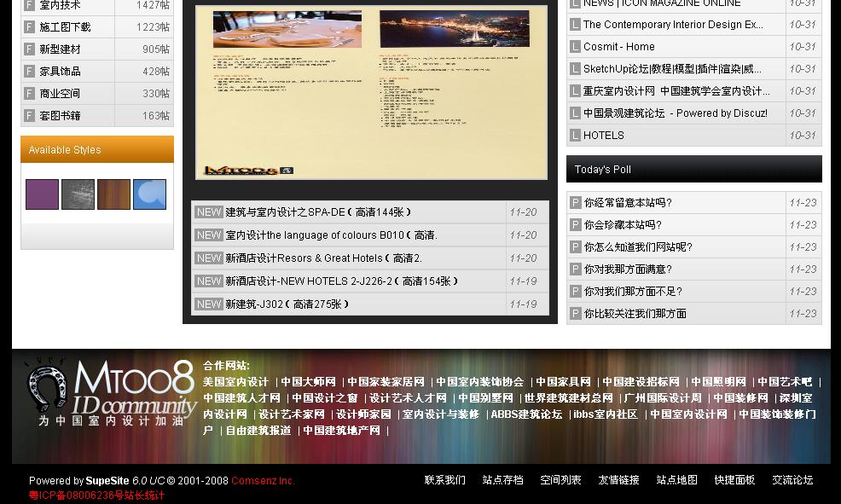Viewport: 841px width, 504px height.
Task: Click the L icon beside Cosmit - Home
Action: pos(575,47)
